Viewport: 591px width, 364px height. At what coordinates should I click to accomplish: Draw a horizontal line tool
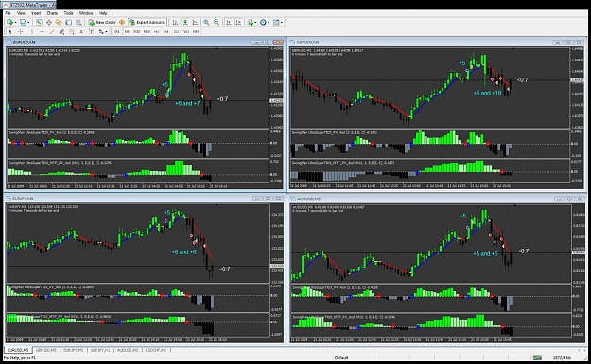pos(43,31)
